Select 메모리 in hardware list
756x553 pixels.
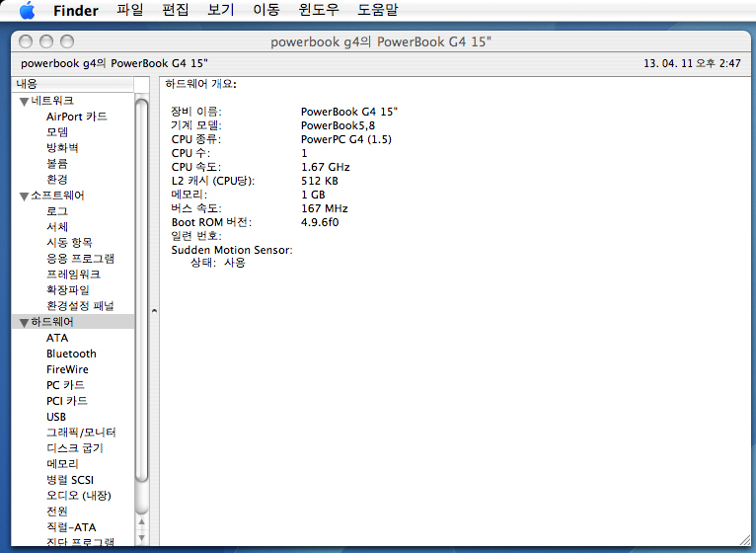click(62, 464)
